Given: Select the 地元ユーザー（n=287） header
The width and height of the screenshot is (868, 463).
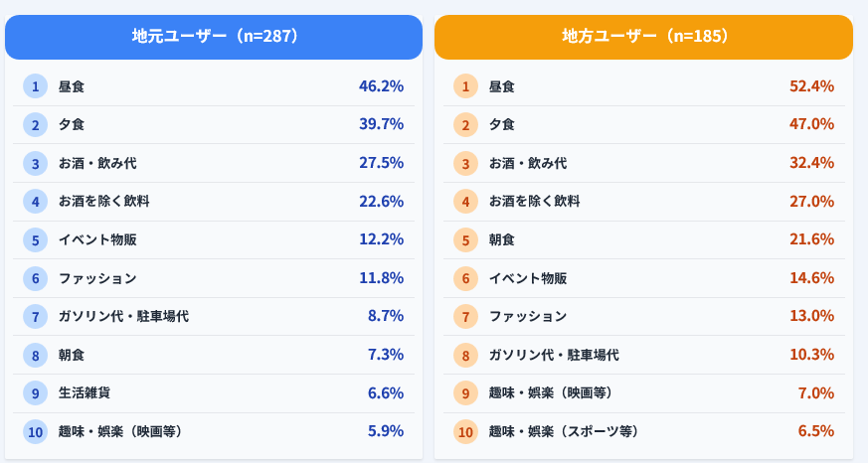Looking at the screenshot, I should (215, 37).
